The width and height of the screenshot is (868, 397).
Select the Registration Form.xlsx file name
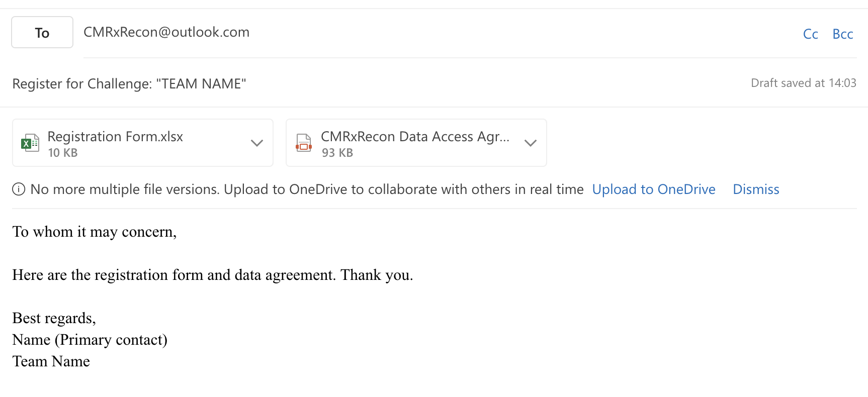[115, 137]
